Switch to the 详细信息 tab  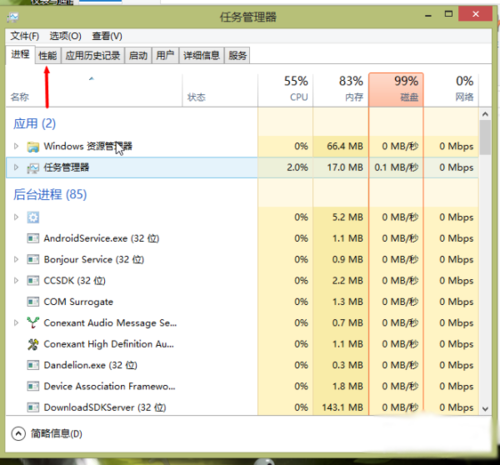tap(202, 55)
